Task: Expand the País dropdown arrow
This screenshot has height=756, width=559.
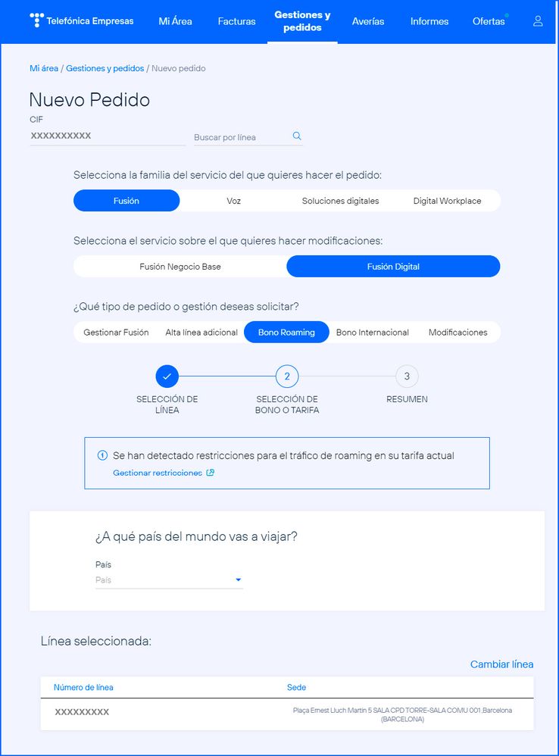Action: (238, 580)
